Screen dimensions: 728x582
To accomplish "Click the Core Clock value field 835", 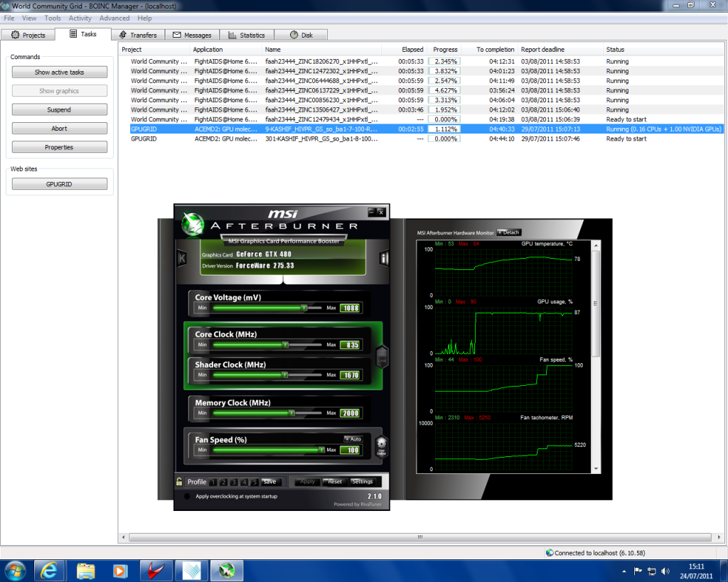I will point(350,345).
